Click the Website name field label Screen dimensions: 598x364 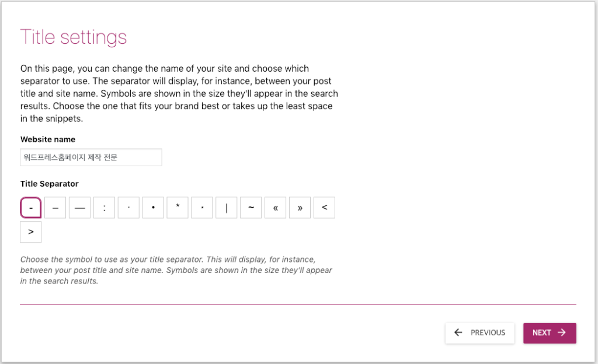(48, 139)
